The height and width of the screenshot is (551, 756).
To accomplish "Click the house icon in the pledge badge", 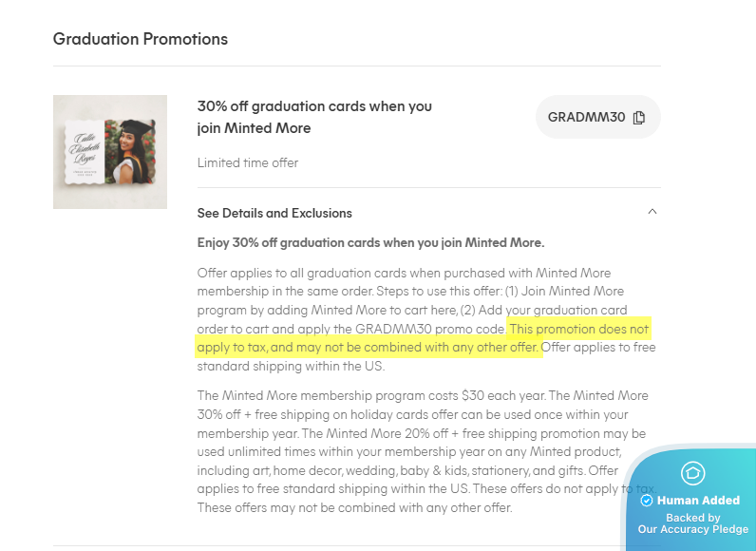I will (x=692, y=472).
